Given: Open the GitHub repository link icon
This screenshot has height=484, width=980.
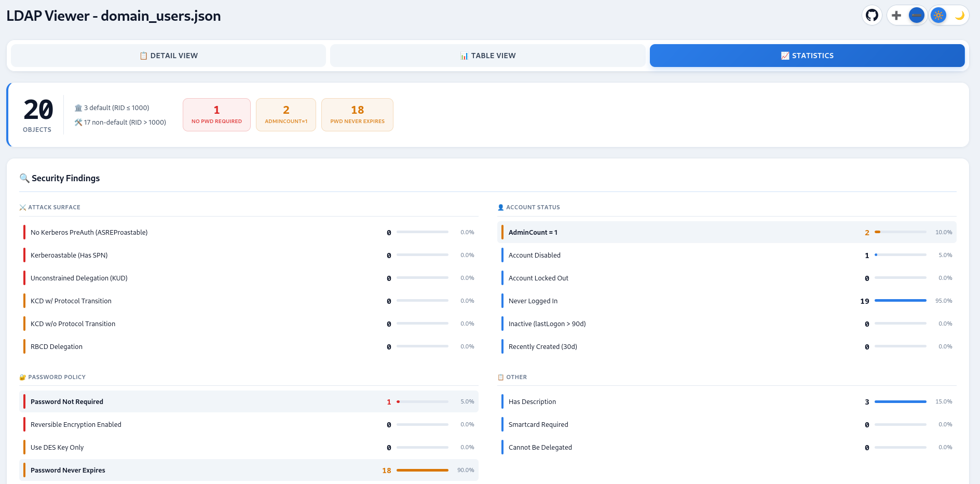Looking at the screenshot, I should click(x=872, y=15).
